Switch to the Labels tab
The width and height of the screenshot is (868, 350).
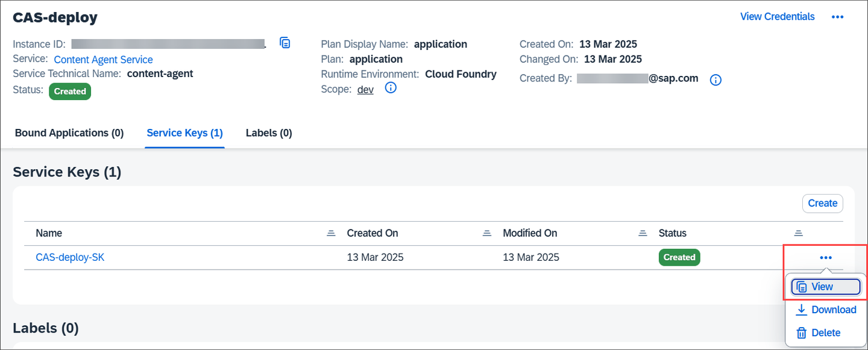[269, 133]
